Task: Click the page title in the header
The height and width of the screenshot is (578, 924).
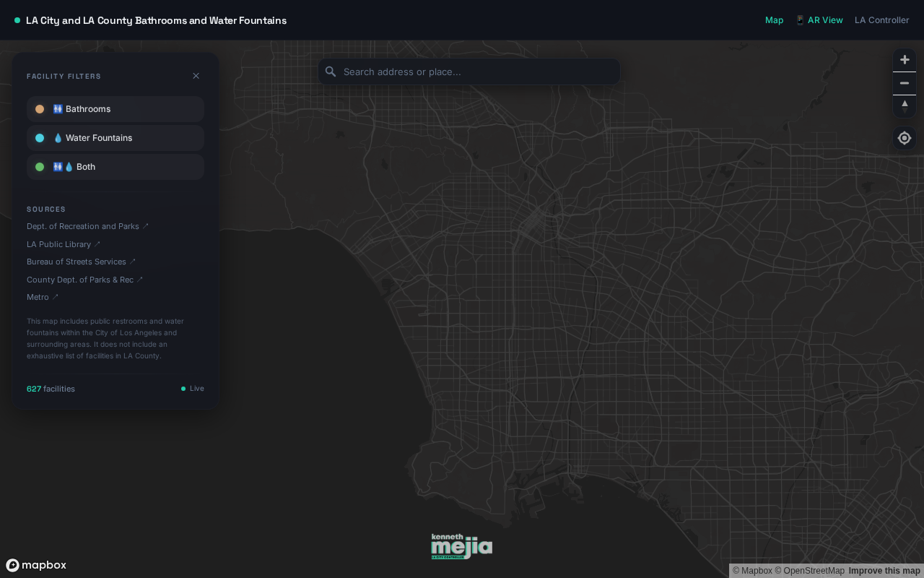Action: 156,20
